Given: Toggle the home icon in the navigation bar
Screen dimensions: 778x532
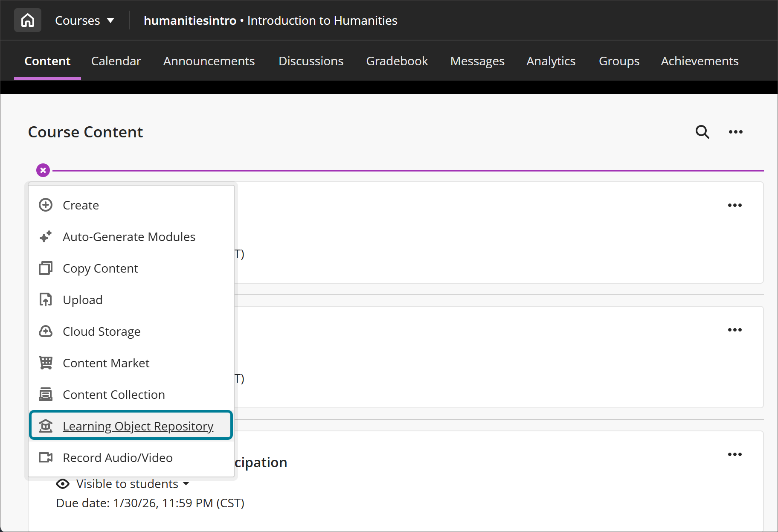Looking at the screenshot, I should click(x=27, y=20).
